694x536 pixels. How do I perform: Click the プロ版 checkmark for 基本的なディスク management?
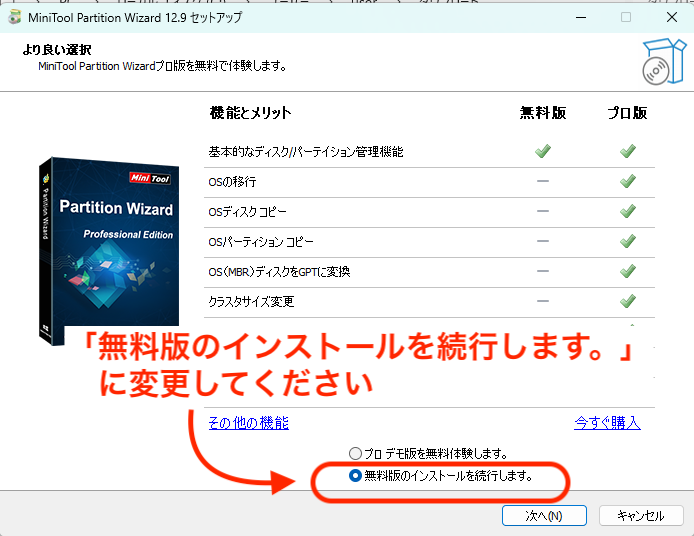628,151
